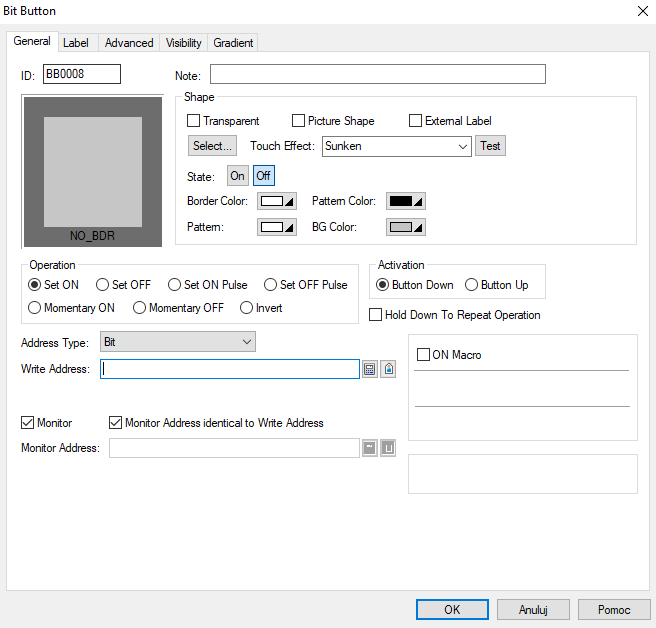Click the Anuluj cancel button
Screen dimensions: 656x628
[x=533, y=610]
